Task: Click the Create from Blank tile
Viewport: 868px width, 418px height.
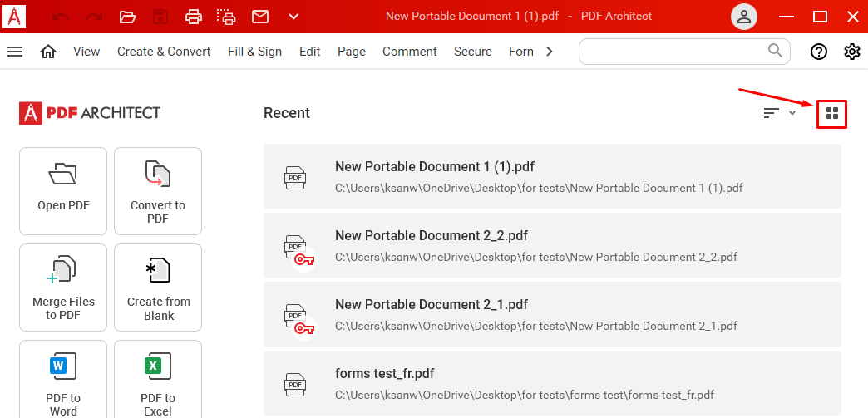Action: coord(158,288)
